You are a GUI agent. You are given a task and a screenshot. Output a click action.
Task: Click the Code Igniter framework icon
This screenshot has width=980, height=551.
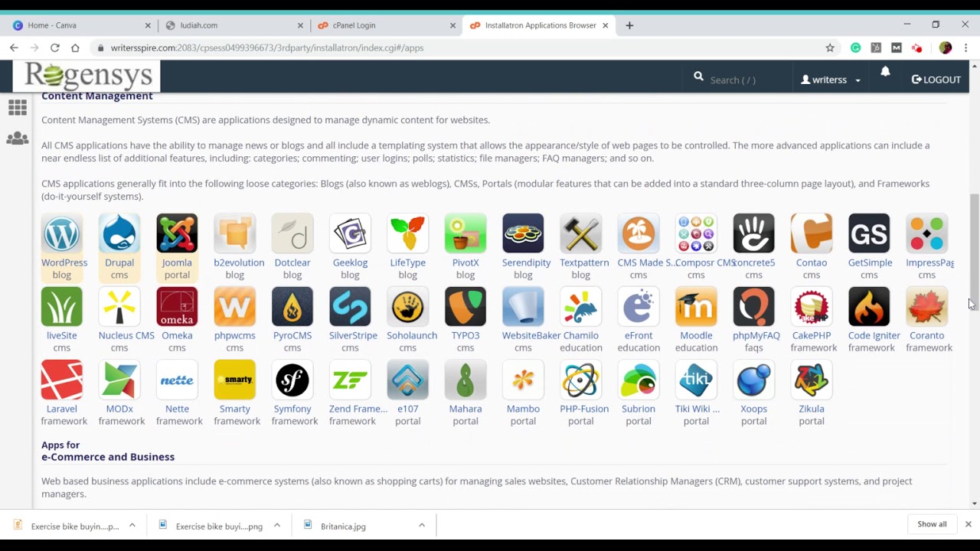coord(869,307)
